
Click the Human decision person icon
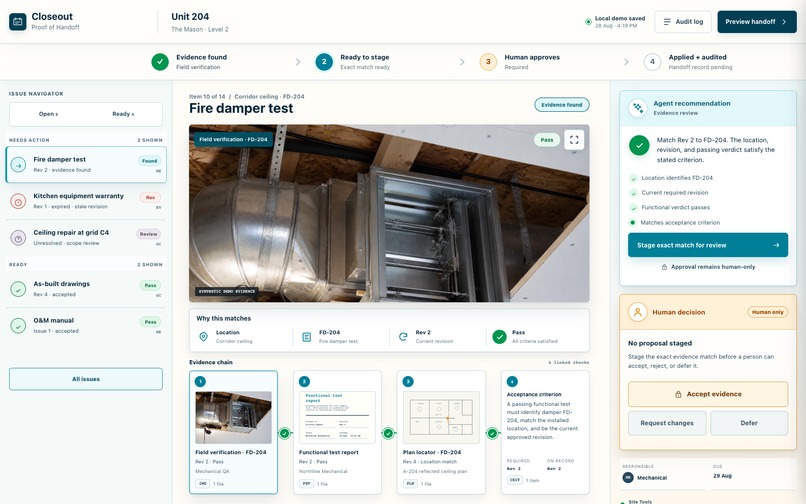click(x=637, y=312)
